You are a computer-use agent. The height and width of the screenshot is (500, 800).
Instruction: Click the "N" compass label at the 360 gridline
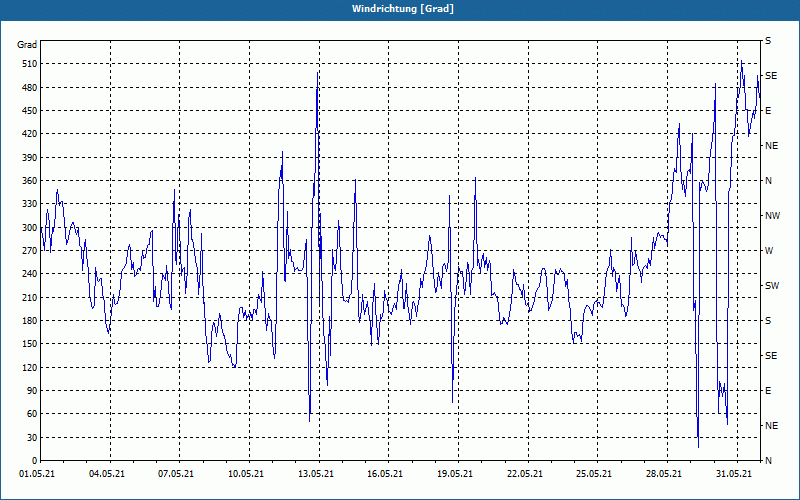coord(768,181)
